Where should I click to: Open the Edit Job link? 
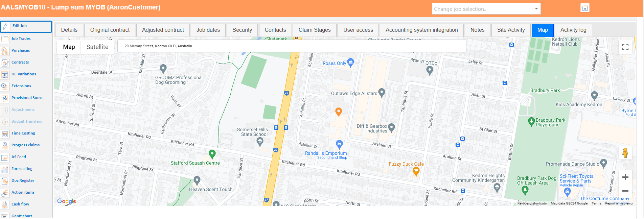click(20, 26)
